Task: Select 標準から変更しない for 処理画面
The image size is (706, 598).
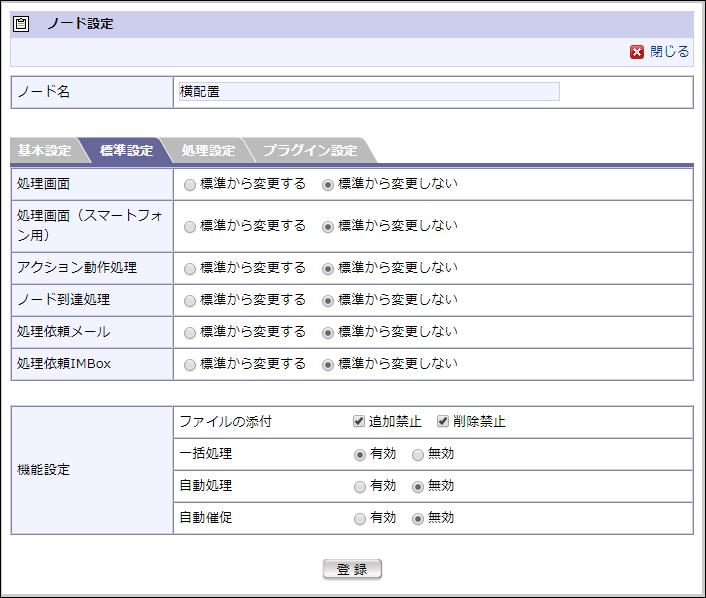Action: click(x=328, y=185)
